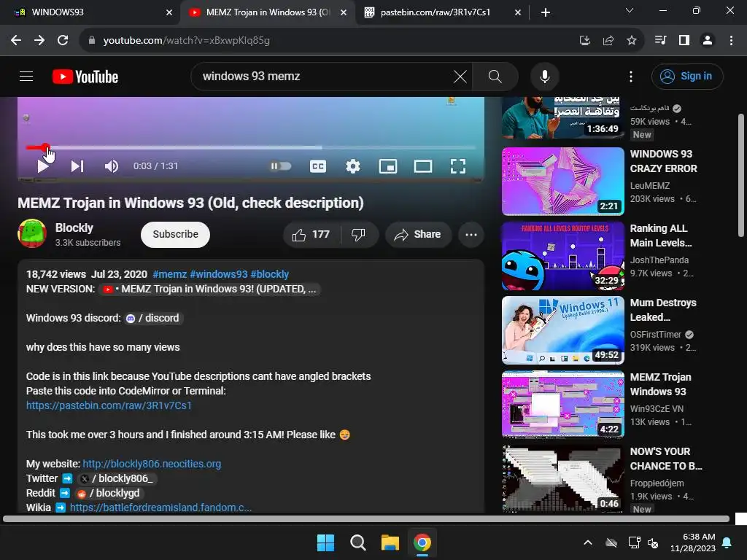747x560 pixels.
Task: Share the video
Action: click(418, 234)
